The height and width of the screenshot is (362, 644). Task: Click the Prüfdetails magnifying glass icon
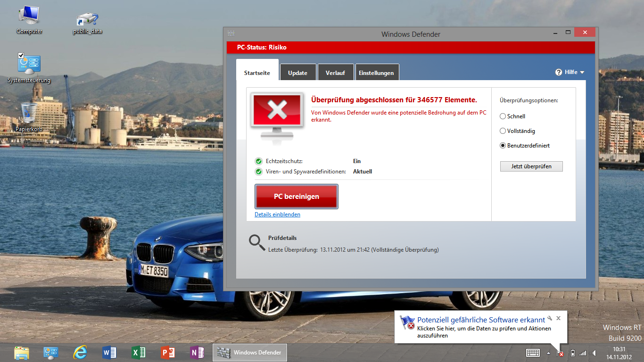(x=257, y=242)
